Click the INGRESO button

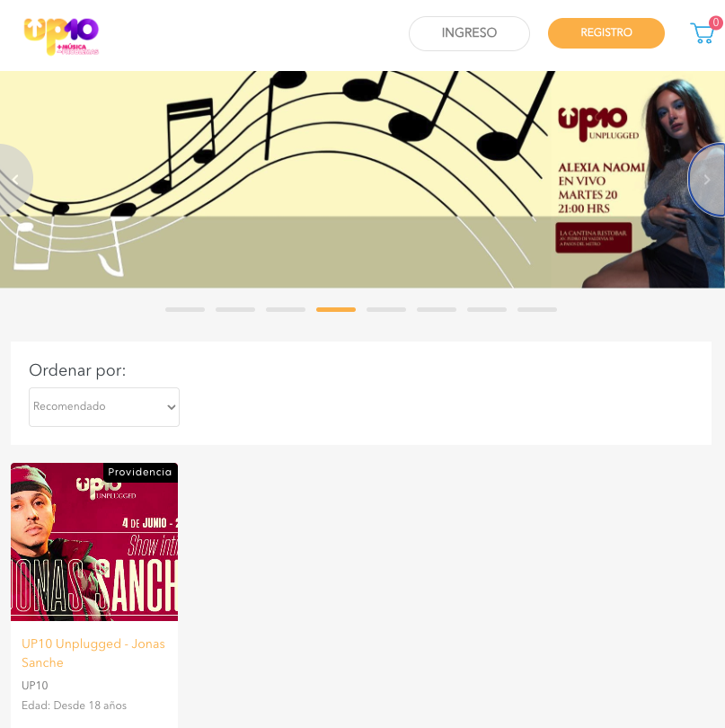[x=469, y=33]
